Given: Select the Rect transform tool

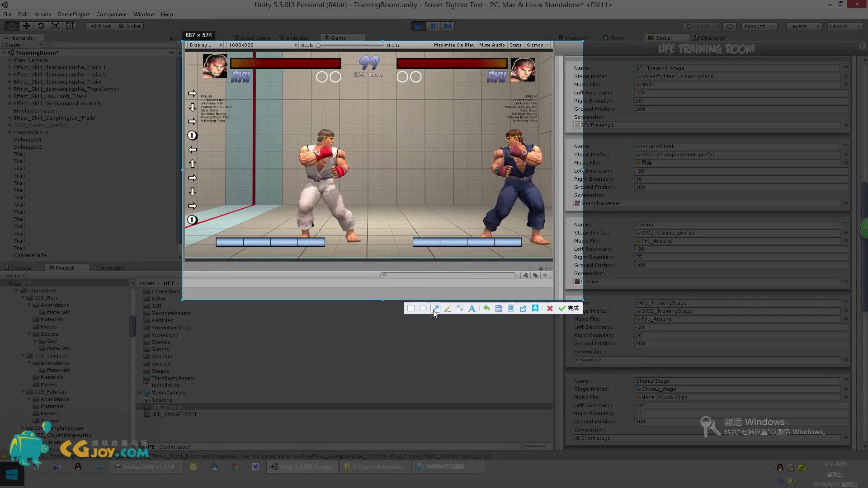Looking at the screenshot, I should tap(70, 26).
